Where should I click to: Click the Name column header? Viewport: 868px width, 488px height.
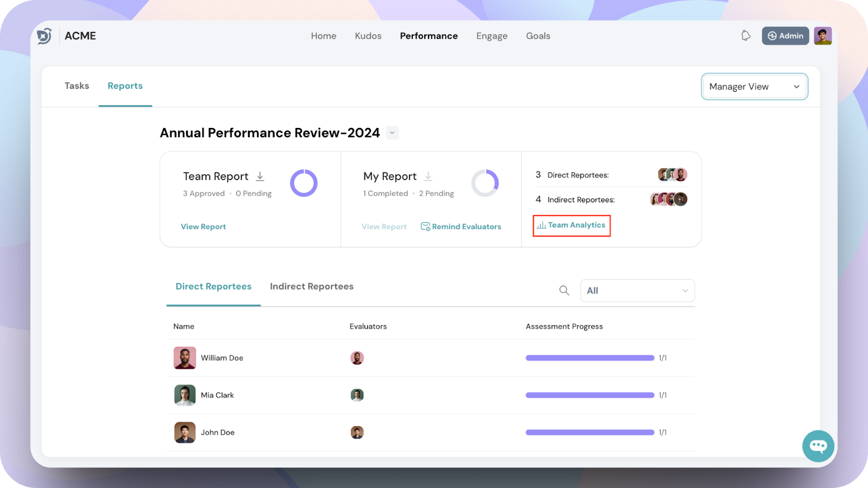coord(184,326)
